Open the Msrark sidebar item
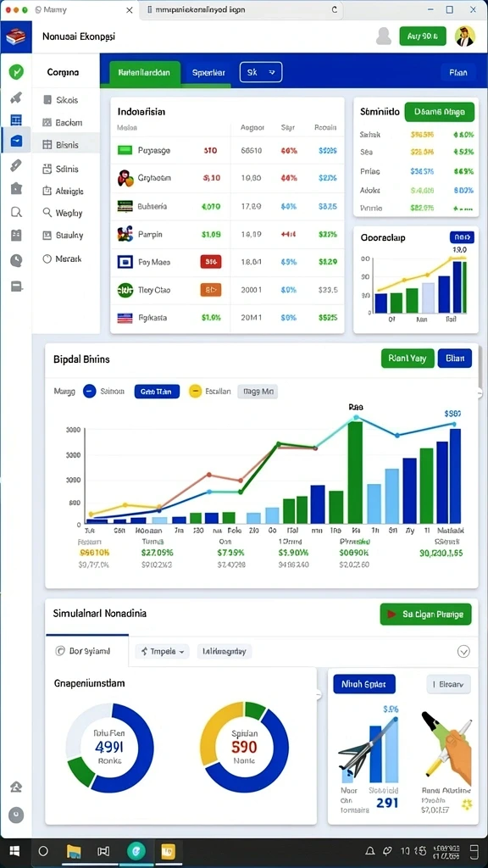This screenshot has width=488, height=868. tap(66, 259)
